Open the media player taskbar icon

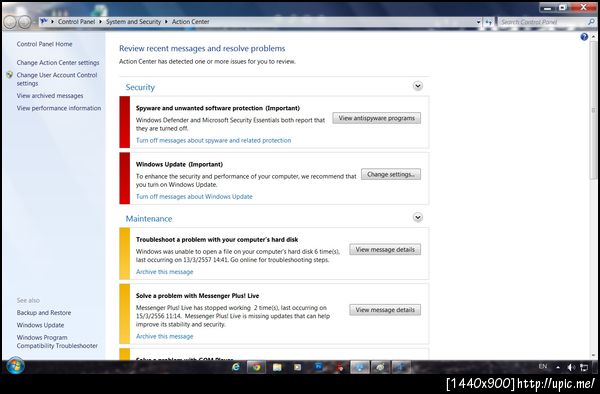pyautogui.click(x=297, y=367)
